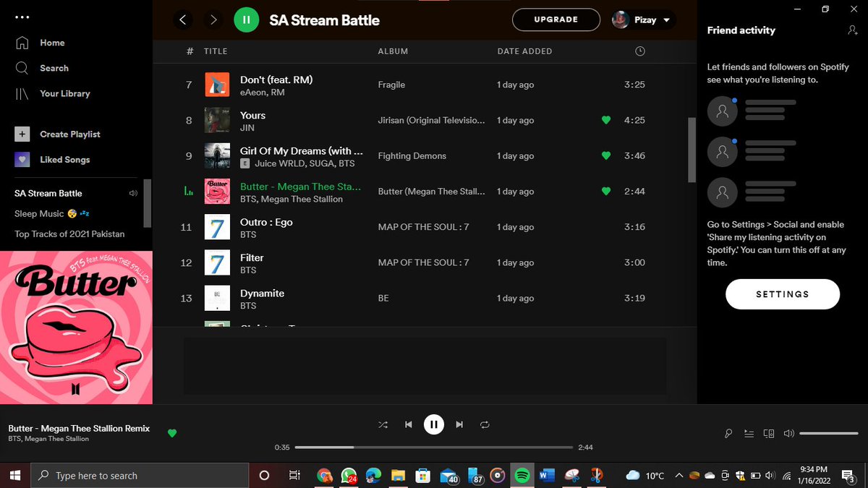868x488 pixels.
Task: Mute with the speaker icon in the player bar
Action: click(788, 434)
